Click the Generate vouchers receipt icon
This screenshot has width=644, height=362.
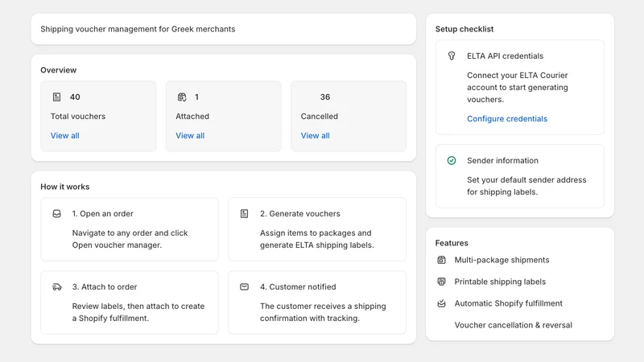[x=245, y=213]
